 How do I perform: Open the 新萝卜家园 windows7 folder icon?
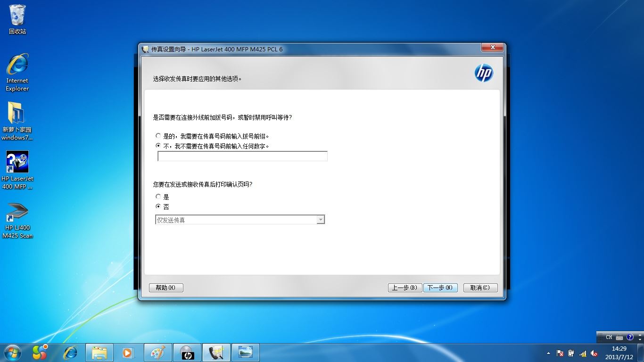point(17,121)
